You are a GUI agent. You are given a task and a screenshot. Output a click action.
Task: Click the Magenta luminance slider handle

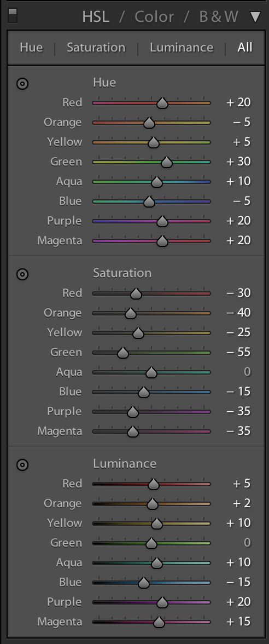click(159, 622)
